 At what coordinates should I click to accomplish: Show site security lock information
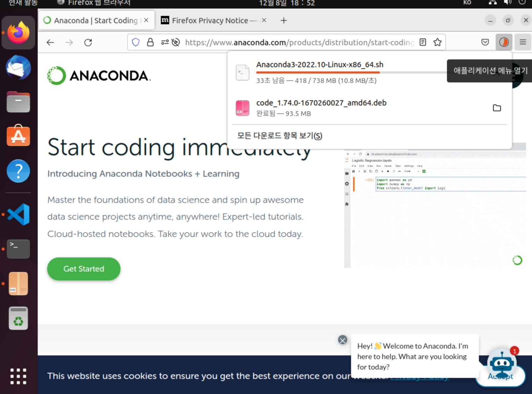pos(150,42)
